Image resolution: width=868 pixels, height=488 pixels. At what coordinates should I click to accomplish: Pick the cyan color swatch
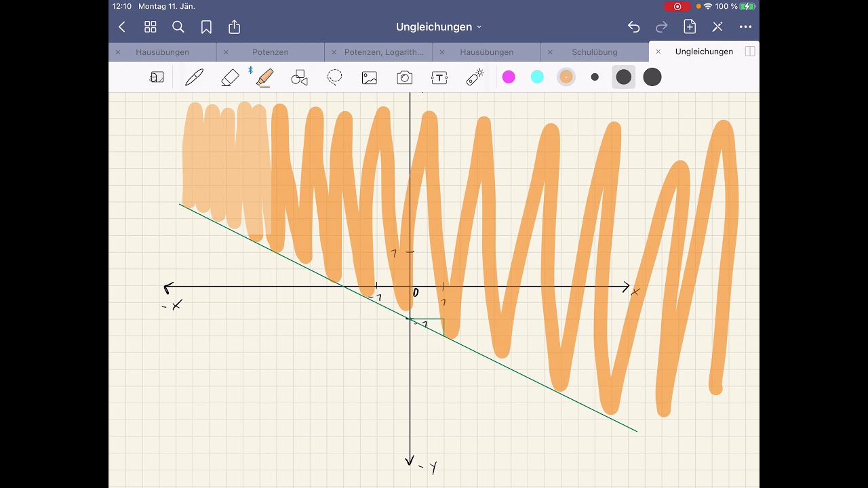pyautogui.click(x=537, y=77)
